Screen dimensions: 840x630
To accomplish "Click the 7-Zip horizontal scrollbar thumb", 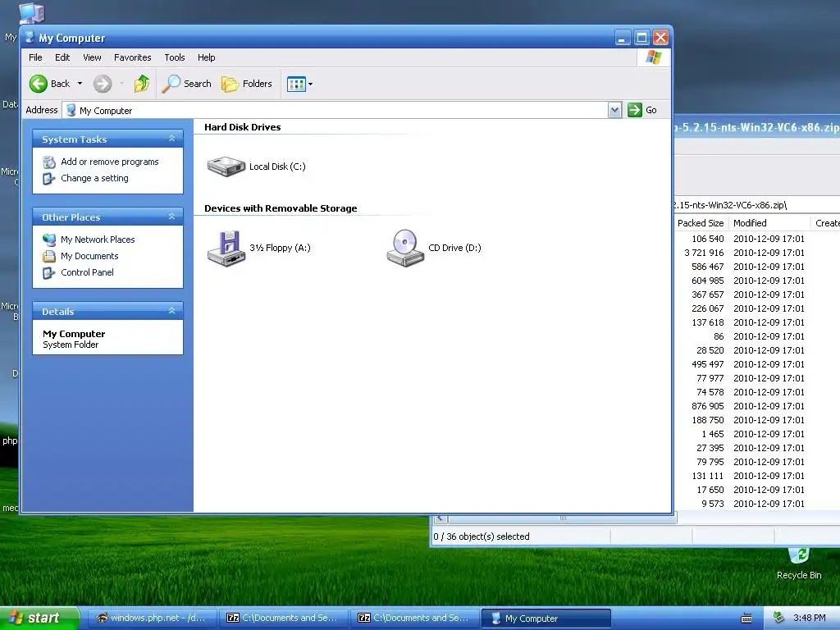I will [563, 518].
